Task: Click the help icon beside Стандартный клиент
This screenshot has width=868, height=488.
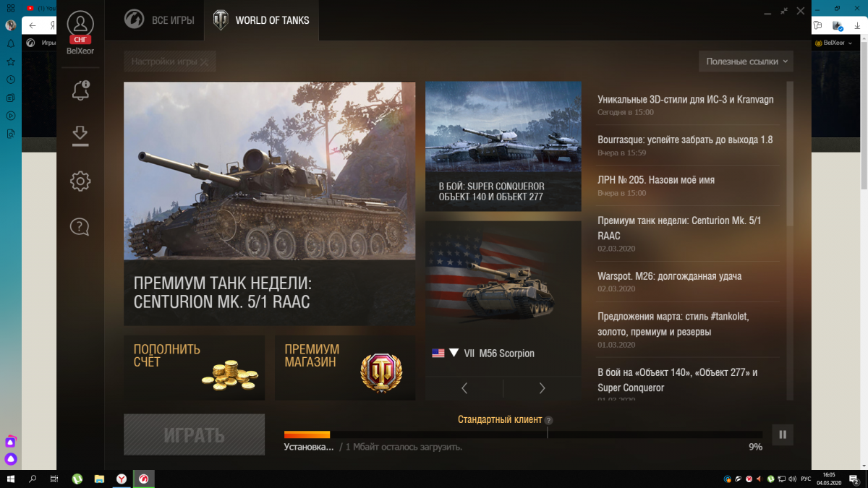Action: pyautogui.click(x=548, y=420)
